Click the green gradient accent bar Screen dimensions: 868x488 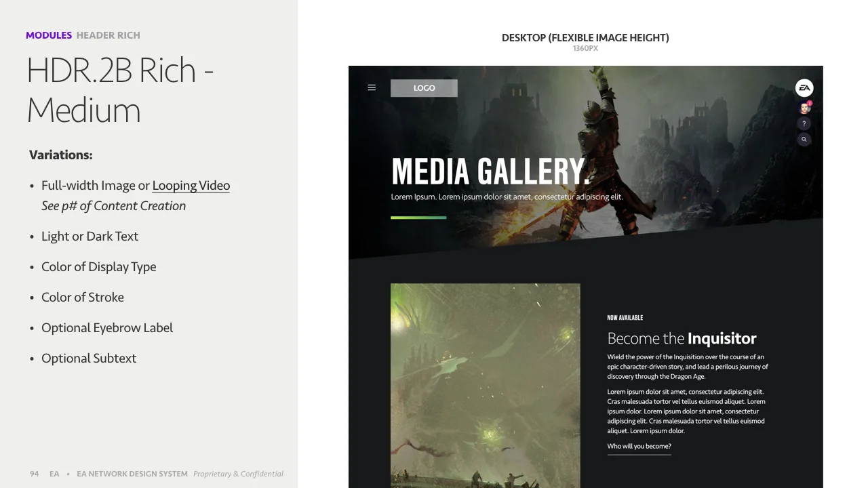(x=418, y=217)
